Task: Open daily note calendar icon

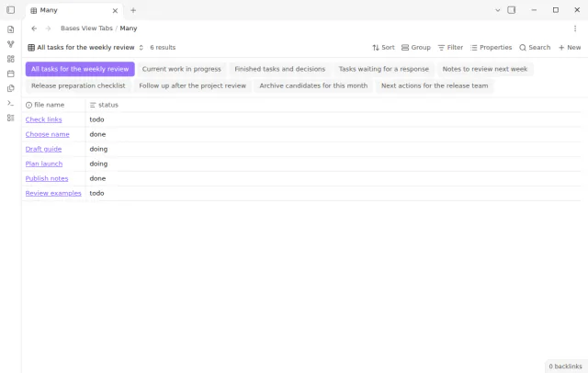Action: point(10,73)
